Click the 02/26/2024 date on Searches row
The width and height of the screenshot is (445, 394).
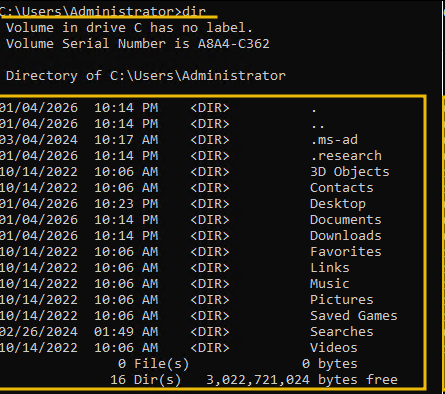point(39,332)
